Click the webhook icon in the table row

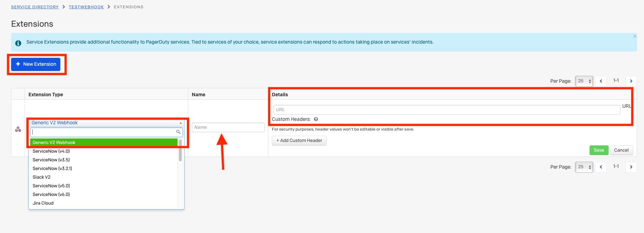click(18, 129)
